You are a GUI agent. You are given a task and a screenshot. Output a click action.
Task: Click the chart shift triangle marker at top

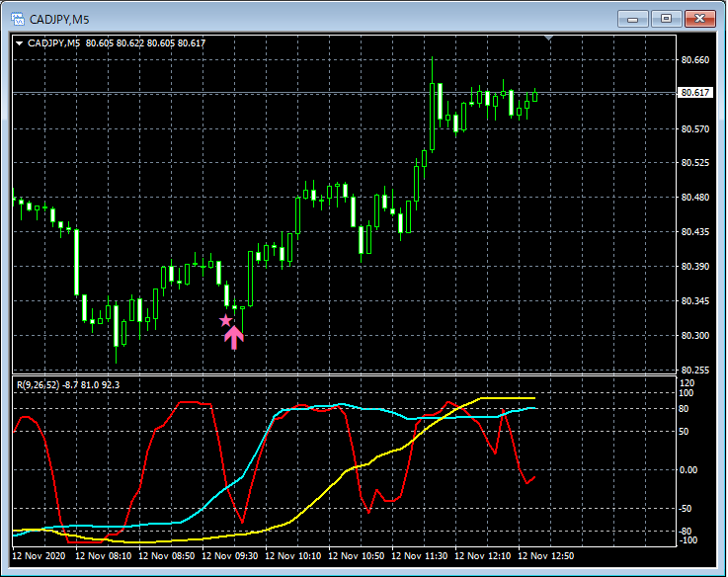pos(549,39)
